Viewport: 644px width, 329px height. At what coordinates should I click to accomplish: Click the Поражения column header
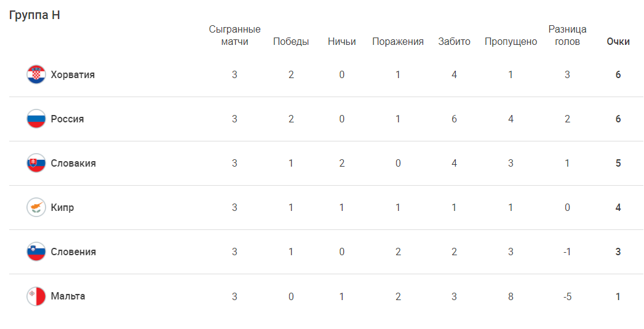point(397,42)
